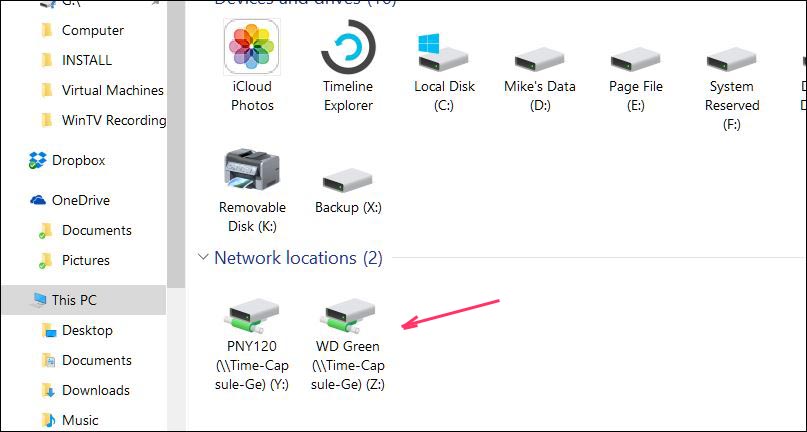Image resolution: width=807 pixels, height=432 pixels.
Task: Select This PC in sidebar
Action: pos(74,300)
